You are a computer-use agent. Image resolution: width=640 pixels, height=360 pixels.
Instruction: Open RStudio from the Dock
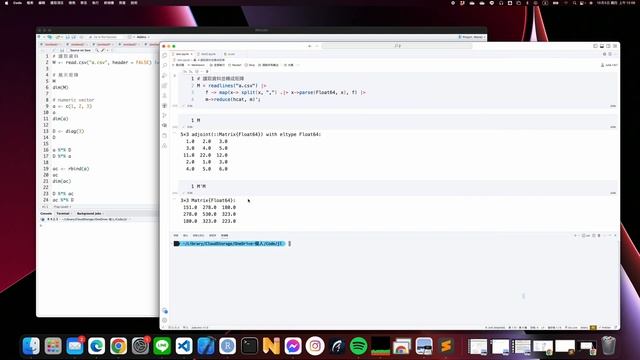[x=228, y=346]
